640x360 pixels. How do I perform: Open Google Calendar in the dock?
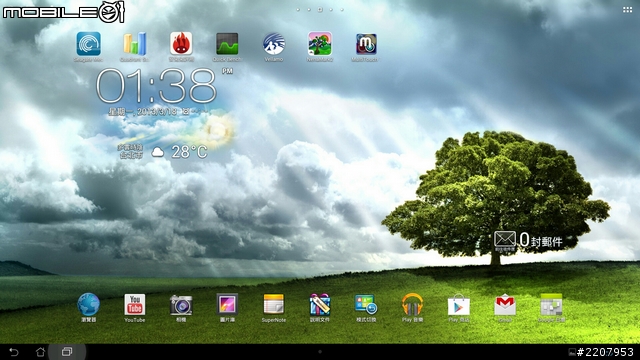[x=551, y=304]
